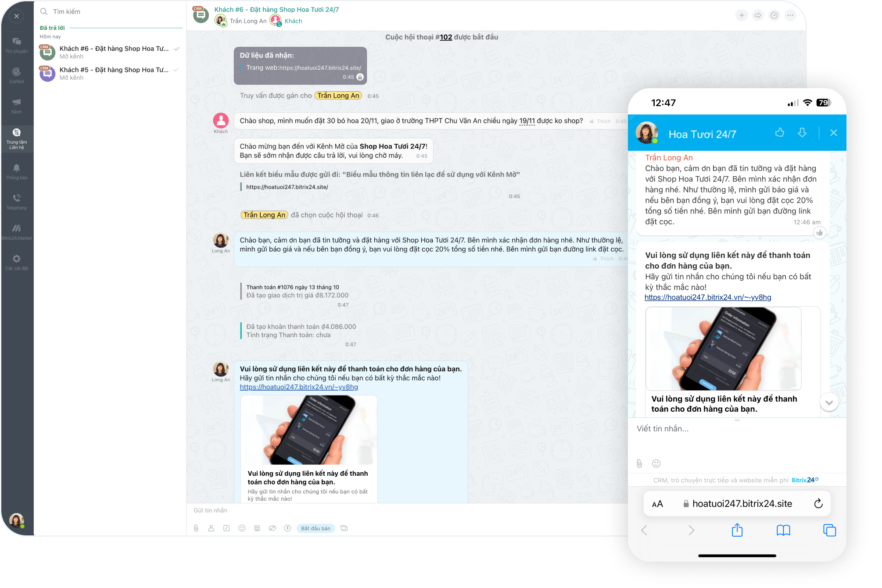Open Bitrix24.Market in the sidebar
882x588 pixels.
[x=17, y=232]
